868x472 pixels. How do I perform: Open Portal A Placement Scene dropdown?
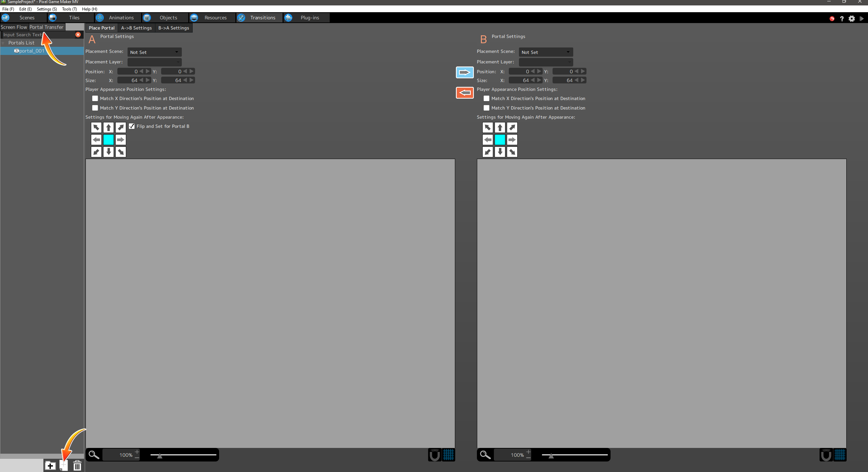pyautogui.click(x=154, y=52)
